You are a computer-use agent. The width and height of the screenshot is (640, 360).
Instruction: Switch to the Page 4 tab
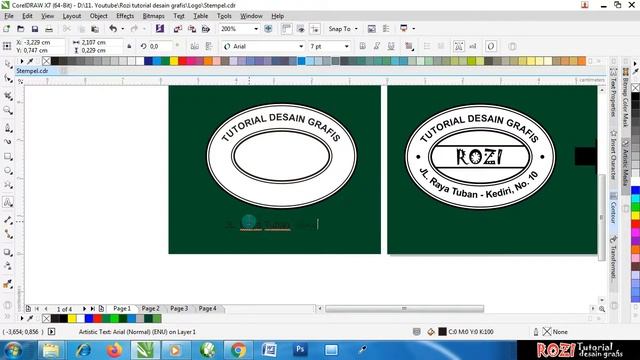pos(208,309)
